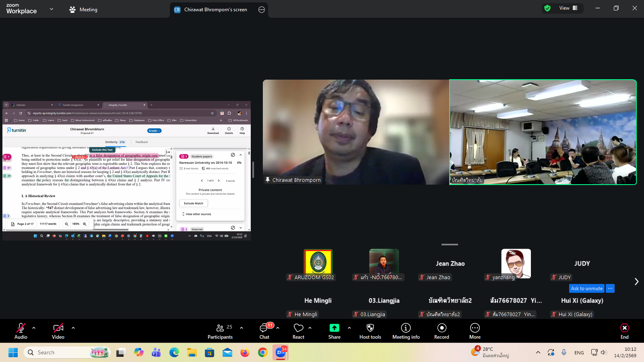Viewport: 644px width, 362px height.
Task: Open the React emoji icon
Action: coord(298,328)
